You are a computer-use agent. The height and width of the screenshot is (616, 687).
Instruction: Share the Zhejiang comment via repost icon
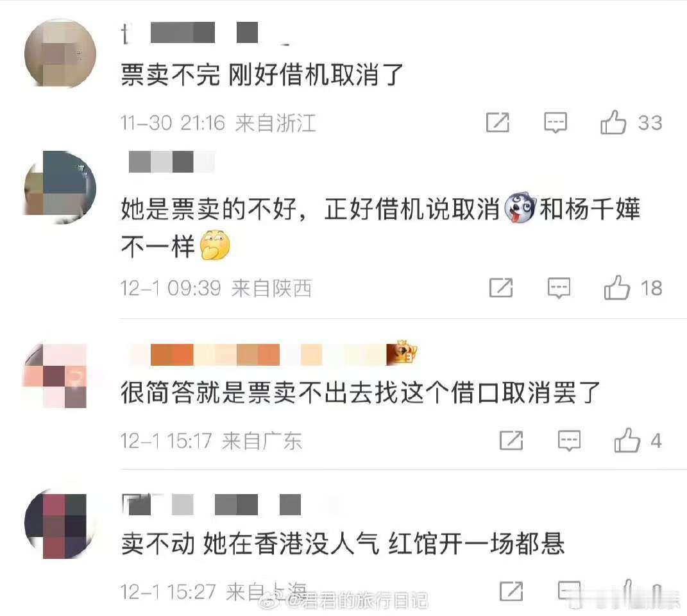(x=498, y=123)
